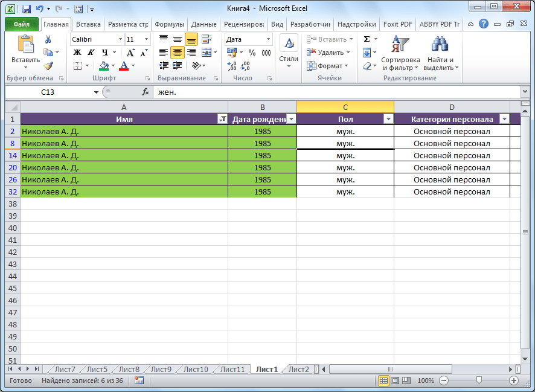The height and width of the screenshot is (392, 535).
Task: Toggle center horizontal alignment button
Action: pos(177,53)
